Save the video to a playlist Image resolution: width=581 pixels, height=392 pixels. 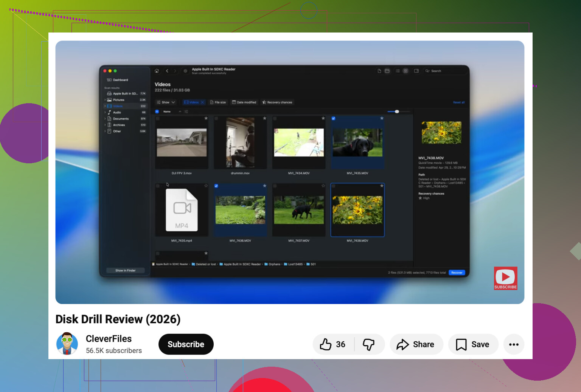point(473,344)
